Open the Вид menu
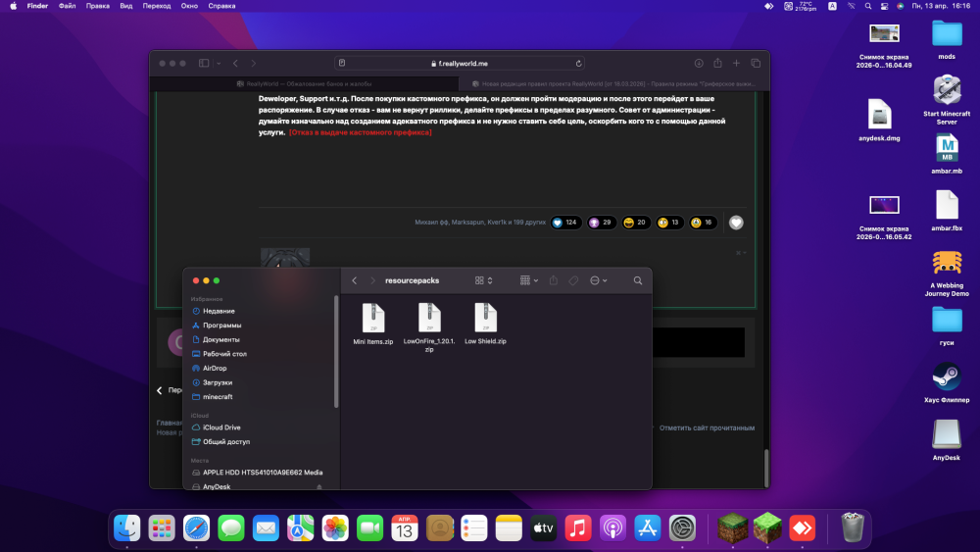This screenshot has height=552, width=980. (126, 6)
